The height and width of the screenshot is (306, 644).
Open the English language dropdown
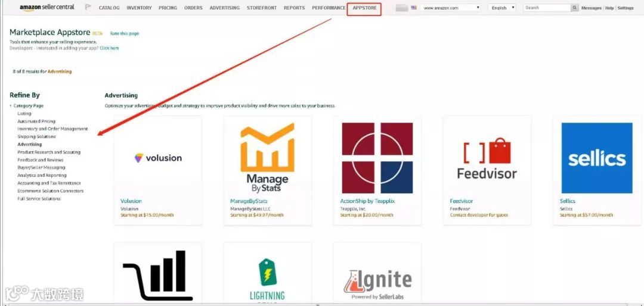coord(502,8)
